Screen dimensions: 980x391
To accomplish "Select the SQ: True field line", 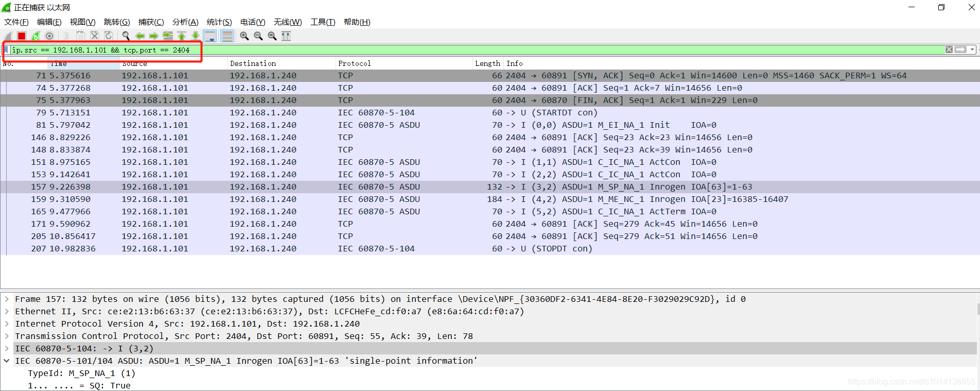I will point(79,385).
